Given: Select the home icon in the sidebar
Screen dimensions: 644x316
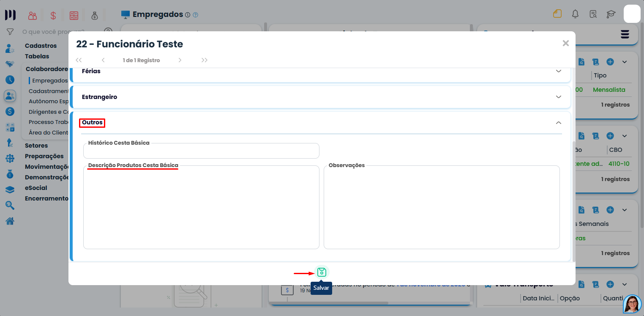Looking at the screenshot, I should (10, 221).
